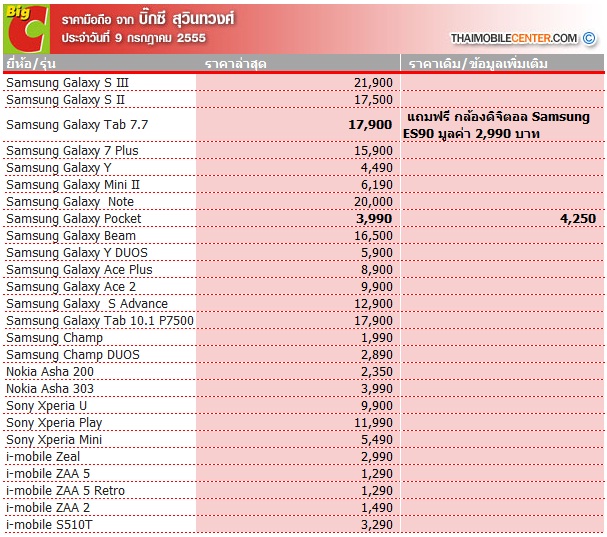Select Samsung Galaxy Pocket name
Viewport: 607px width, 537px height.
pyautogui.click(x=74, y=219)
